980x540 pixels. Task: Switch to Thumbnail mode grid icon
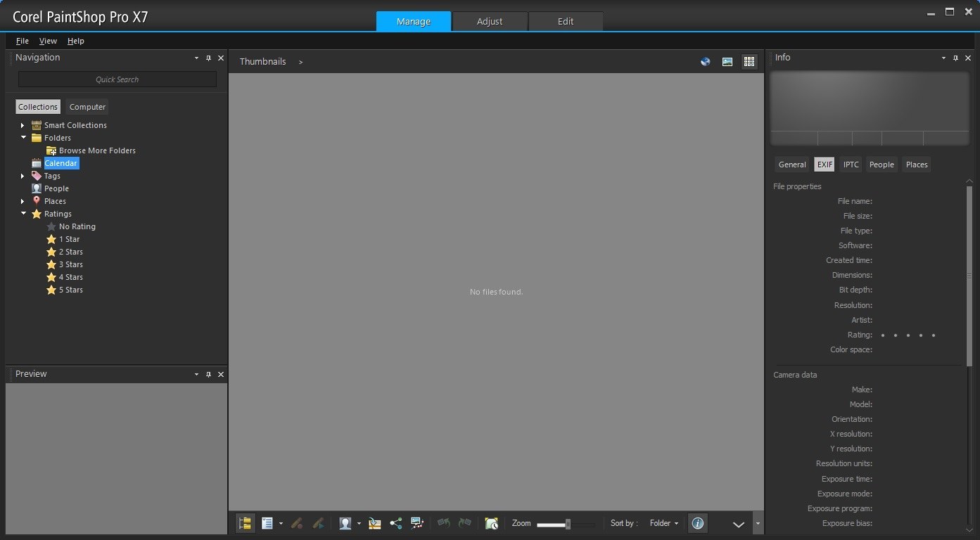click(x=749, y=62)
